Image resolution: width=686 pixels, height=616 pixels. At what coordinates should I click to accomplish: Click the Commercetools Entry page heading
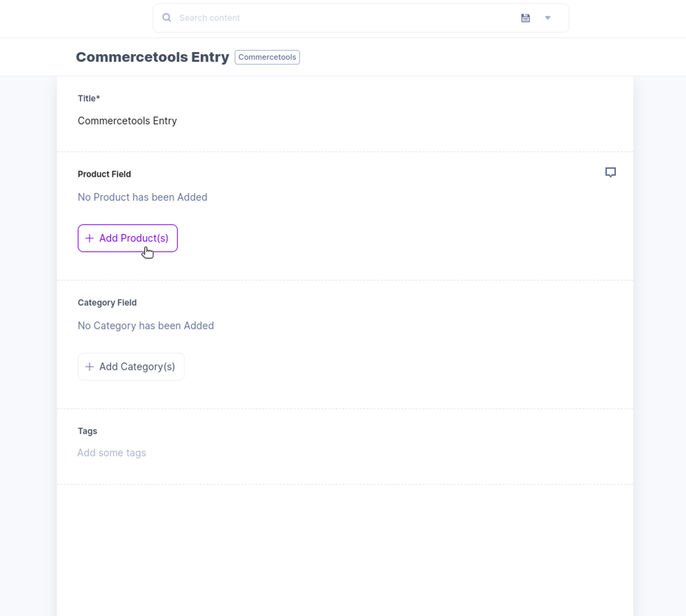click(x=152, y=57)
